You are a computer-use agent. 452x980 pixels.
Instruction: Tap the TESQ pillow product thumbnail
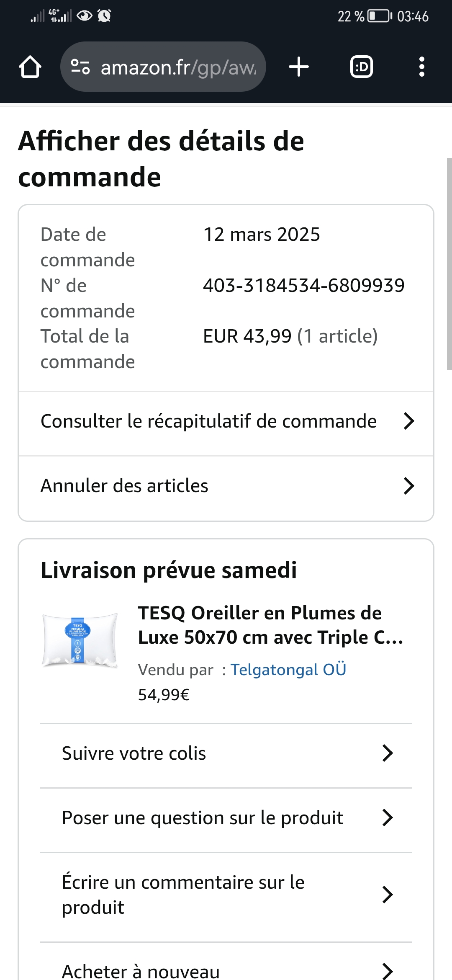click(80, 640)
